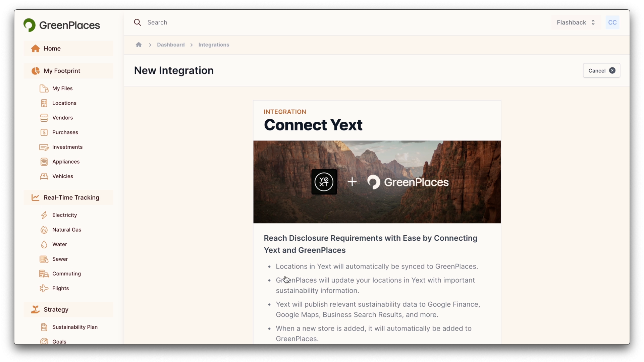Click the Connect Yext heading

[313, 125]
